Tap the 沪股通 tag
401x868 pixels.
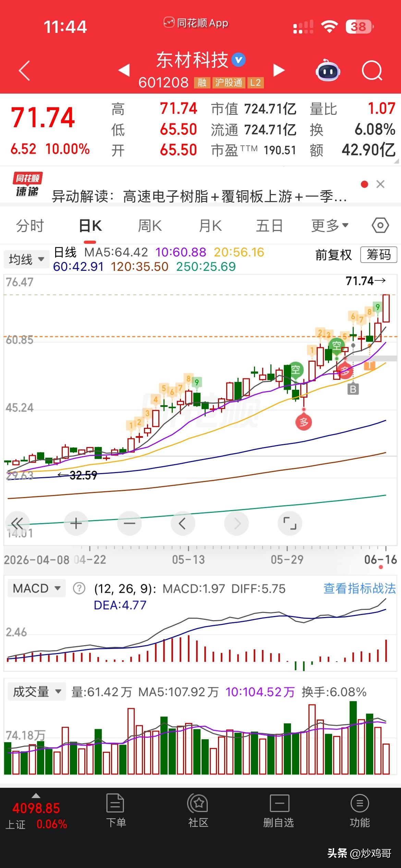coord(229,83)
